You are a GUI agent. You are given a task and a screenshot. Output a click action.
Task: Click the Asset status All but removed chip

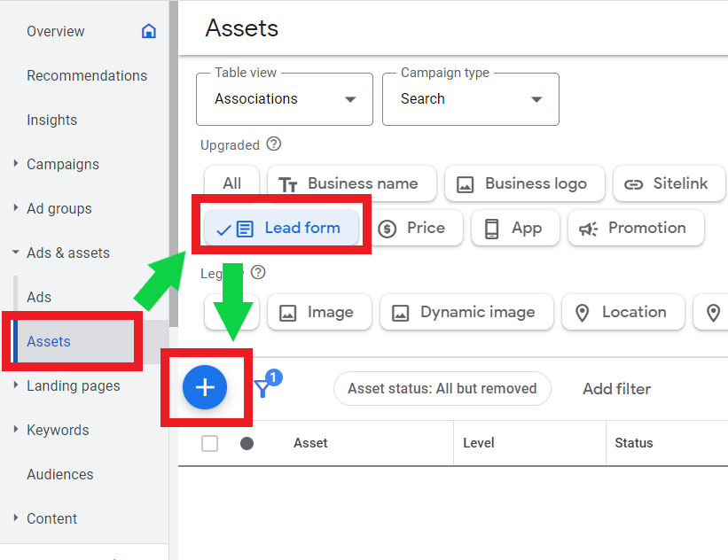point(442,388)
